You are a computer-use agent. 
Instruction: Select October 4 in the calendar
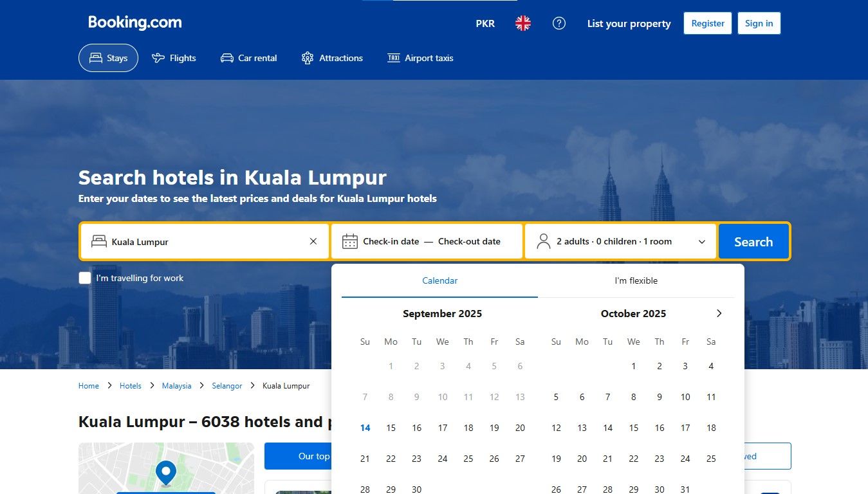(x=711, y=366)
